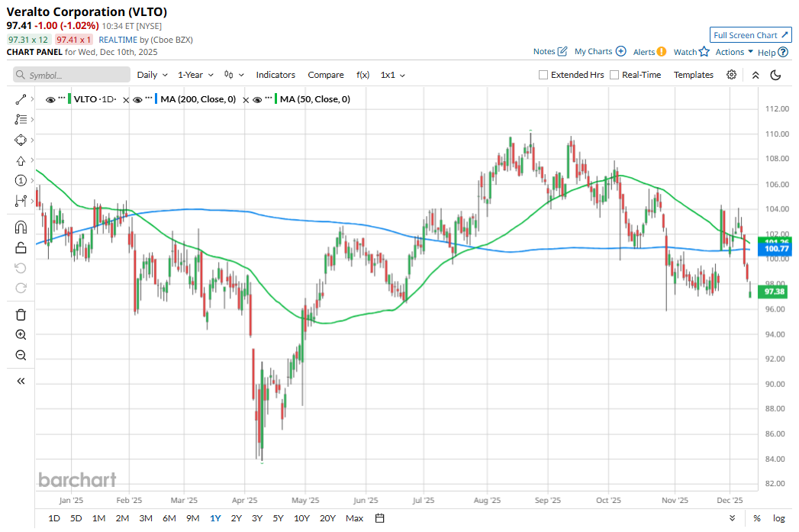Open the Help question mark icon
Viewport: 799px width, 532px height.
783,52
